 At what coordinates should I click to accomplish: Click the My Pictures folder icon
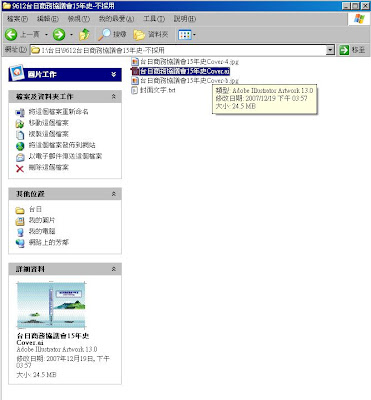click(x=20, y=221)
